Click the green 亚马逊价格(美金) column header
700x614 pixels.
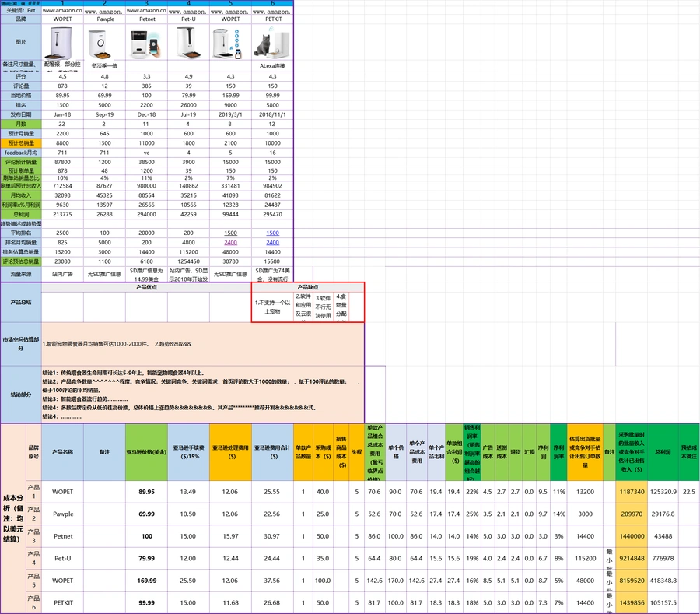pyautogui.click(x=147, y=452)
